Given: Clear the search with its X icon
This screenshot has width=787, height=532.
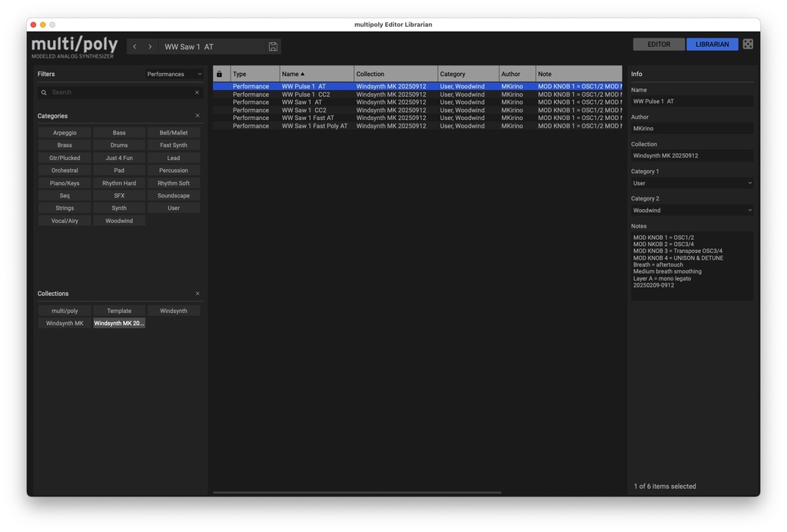Looking at the screenshot, I should (197, 91).
